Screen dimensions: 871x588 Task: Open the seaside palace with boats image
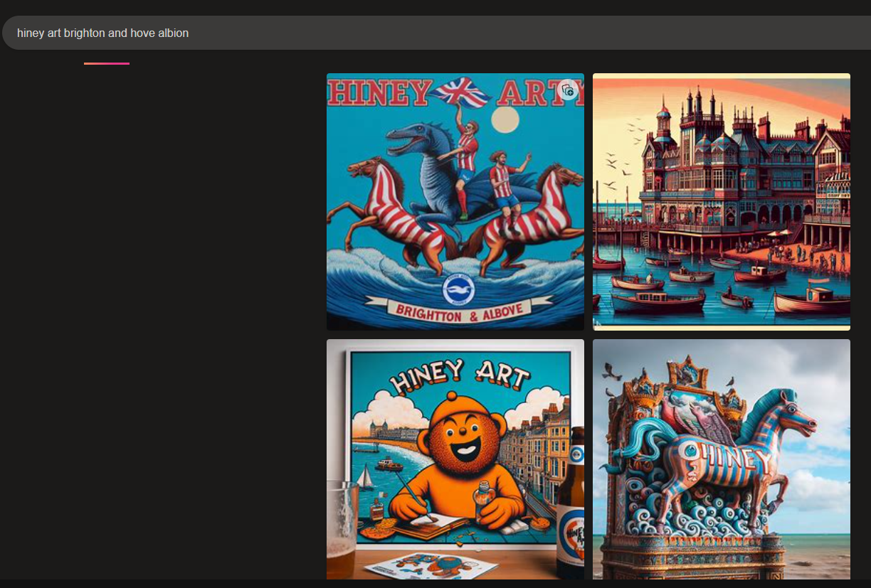[722, 202]
